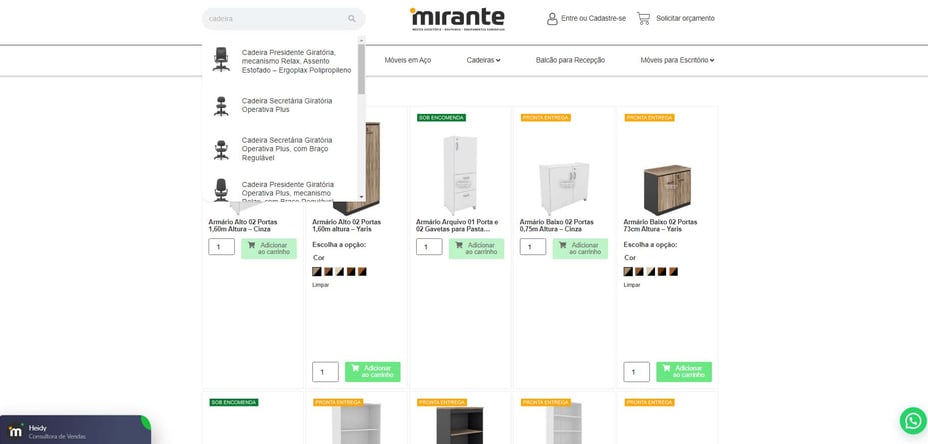Screen dimensions: 928x444
Task: Select first color swatch for Armário Baixo Yaris
Action: [x=628, y=272]
